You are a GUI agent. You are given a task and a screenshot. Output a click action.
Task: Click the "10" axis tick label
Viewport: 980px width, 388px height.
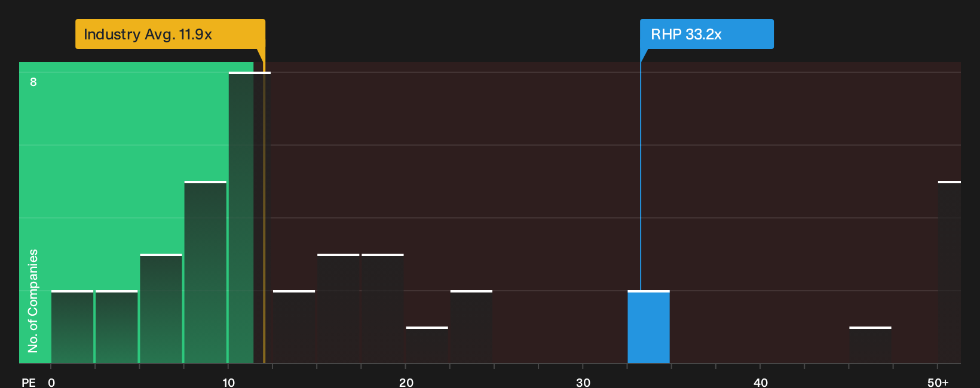pos(229,382)
